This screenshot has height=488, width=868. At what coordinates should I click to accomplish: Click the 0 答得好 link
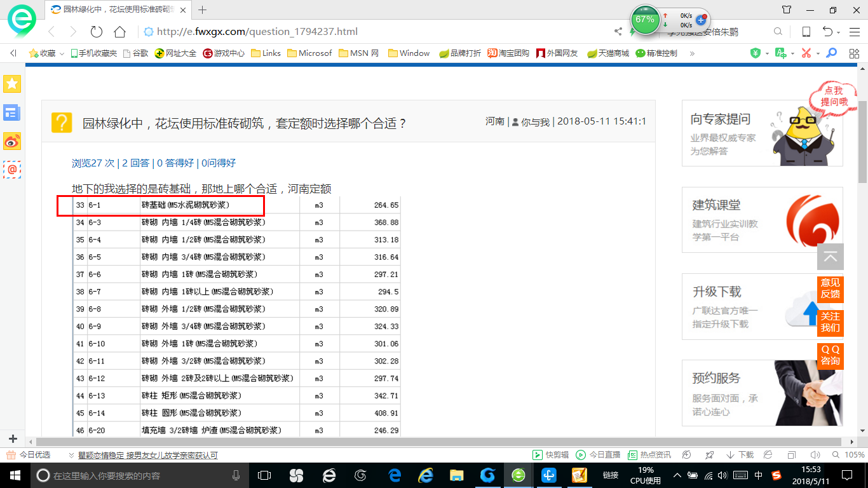pyautogui.click(x=175, y=163)
